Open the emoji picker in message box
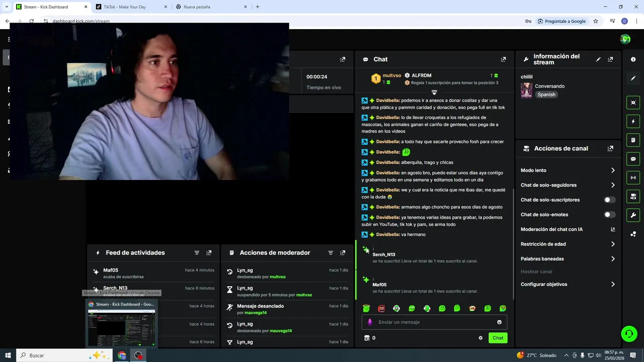 pyautogui.click(x=499, y=322)
